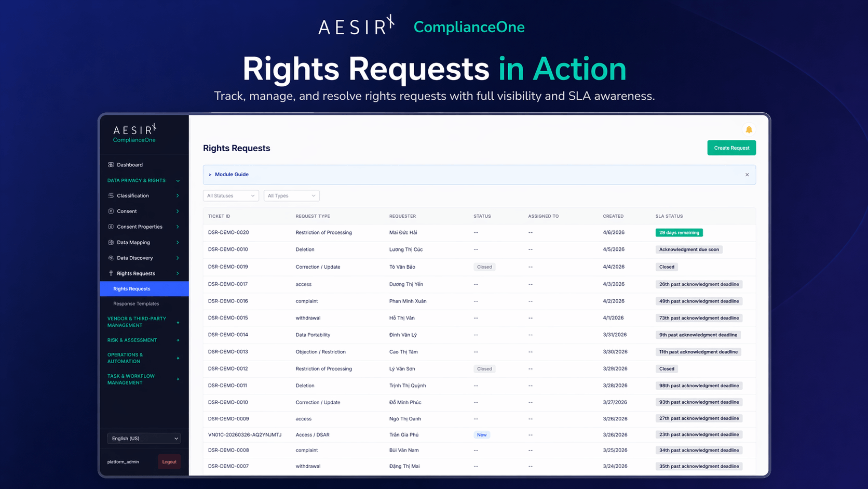Open Response Templates in the sidebar
Image resolution: width=868 pixels, height=489 pixels.
(x=136, y=304)
